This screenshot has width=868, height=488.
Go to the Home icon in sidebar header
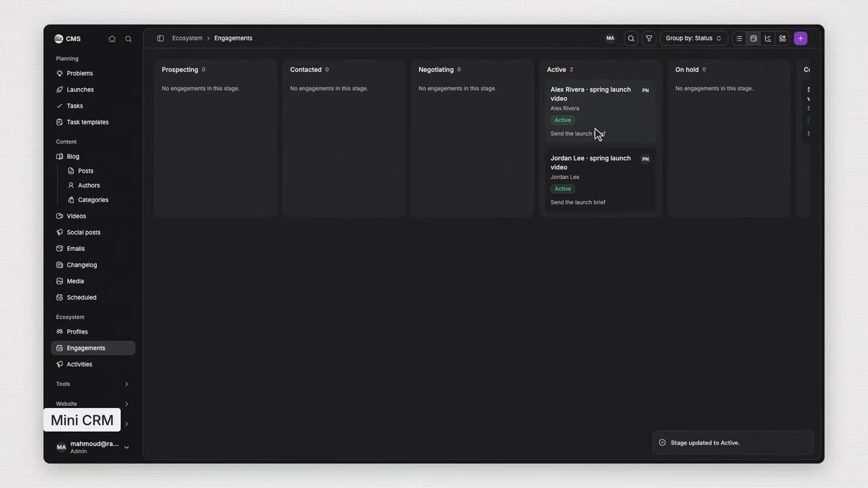(x=112, y=39)
